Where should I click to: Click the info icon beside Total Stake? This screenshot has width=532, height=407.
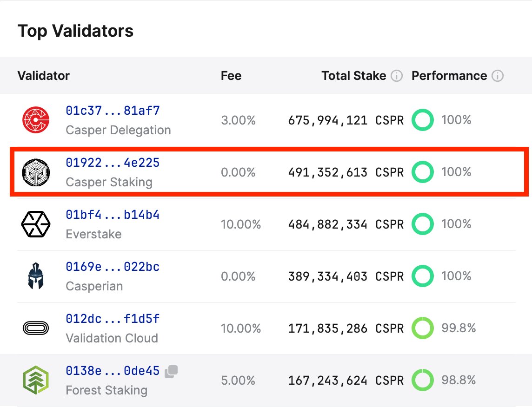tap(397, 76)
